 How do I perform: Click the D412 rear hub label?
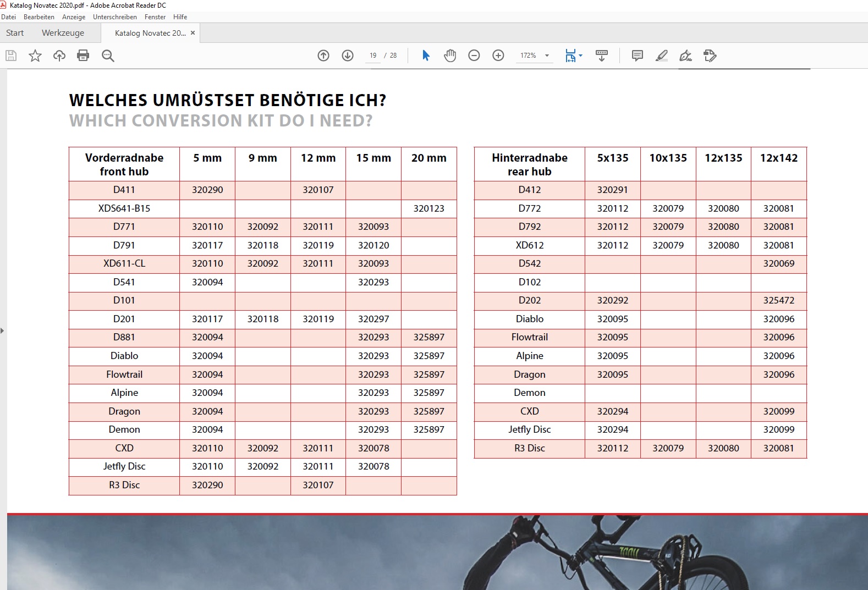coord(530,190)
